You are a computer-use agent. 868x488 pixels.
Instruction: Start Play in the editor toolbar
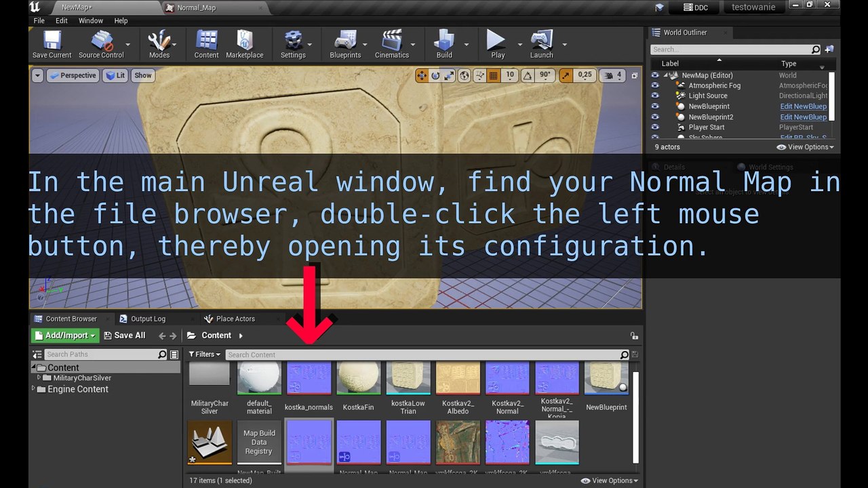point(498,45)
